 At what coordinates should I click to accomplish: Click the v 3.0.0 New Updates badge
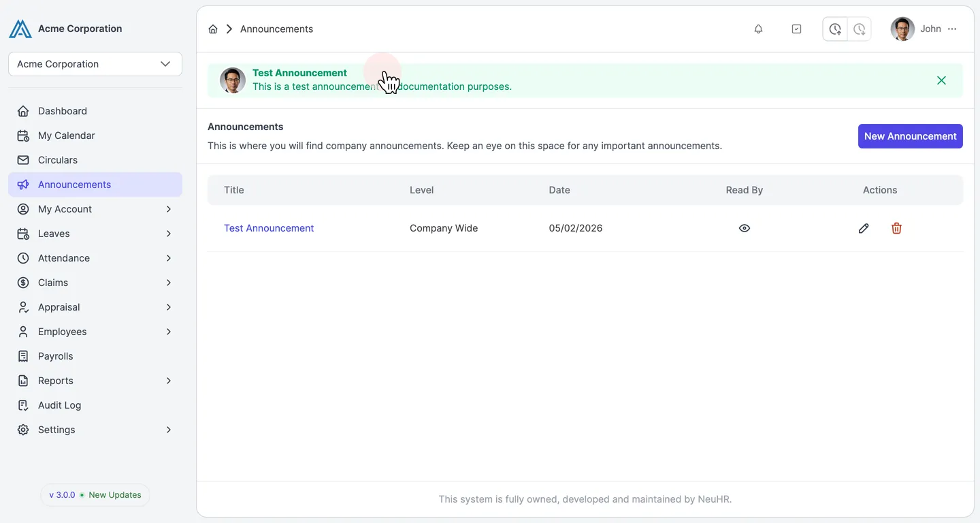coord(95,495)
